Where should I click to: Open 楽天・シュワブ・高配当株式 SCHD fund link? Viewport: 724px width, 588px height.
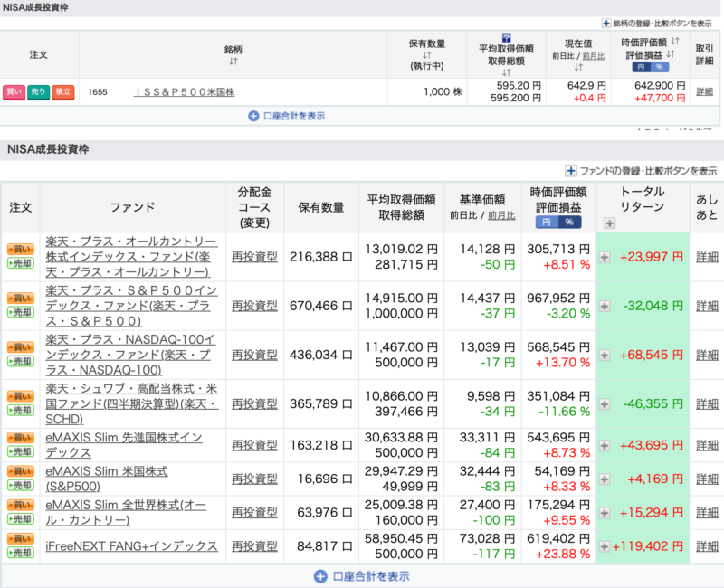coord(131,403)
